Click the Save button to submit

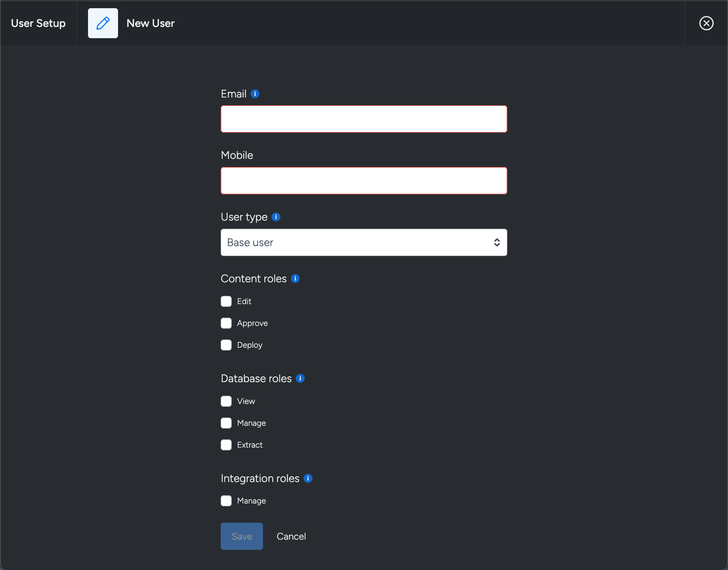(x=242, y=536)
